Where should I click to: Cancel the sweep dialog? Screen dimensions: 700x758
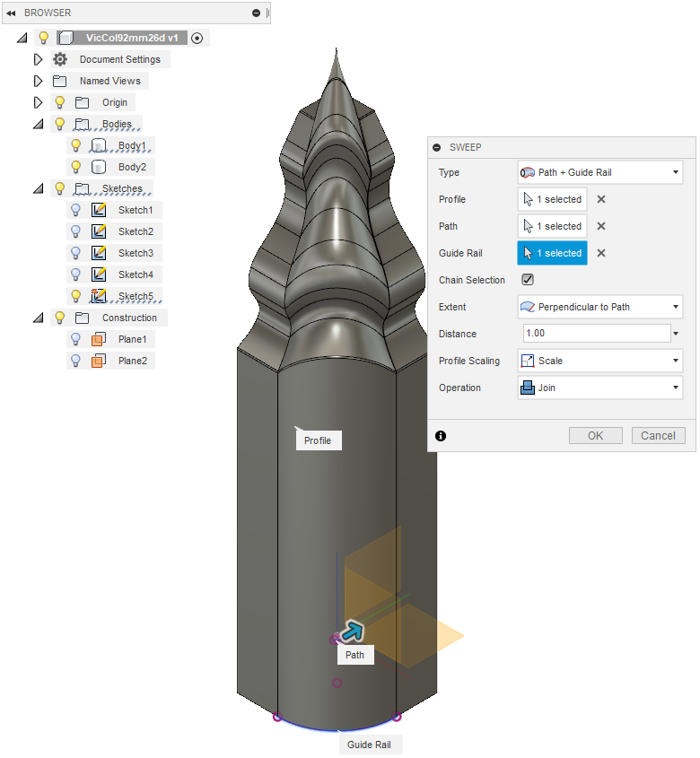click(658, 436)
